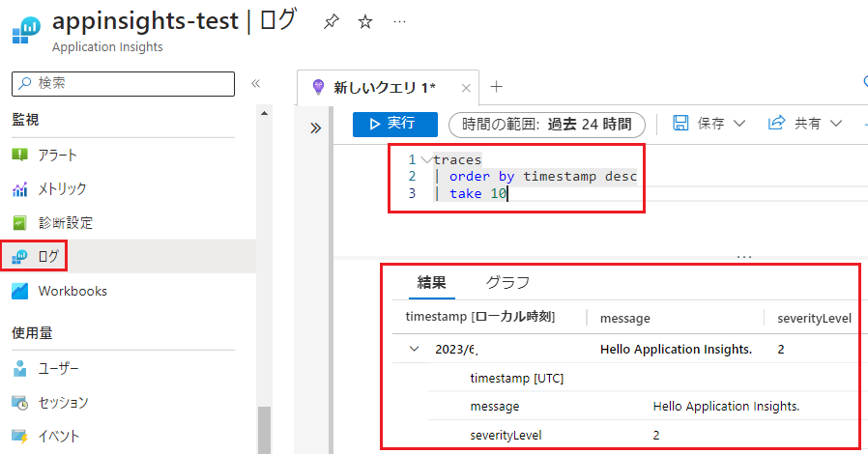The image size is (868, 454).
Task: Click the timestamp [UTC] detail field
Action: tap(516, 379)
